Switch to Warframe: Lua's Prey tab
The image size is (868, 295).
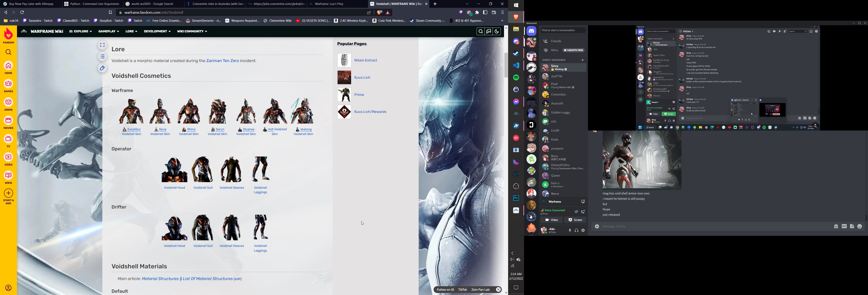click(337, 4)
